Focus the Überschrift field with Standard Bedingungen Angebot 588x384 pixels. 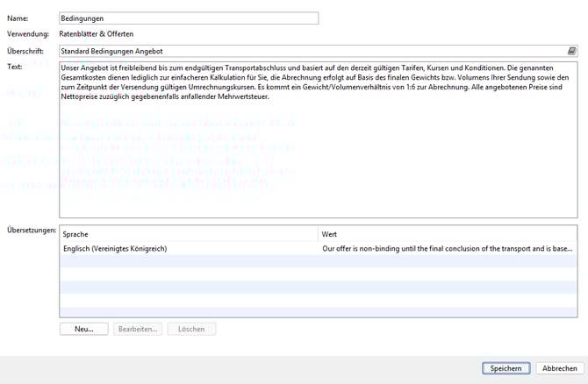(312, 52)
